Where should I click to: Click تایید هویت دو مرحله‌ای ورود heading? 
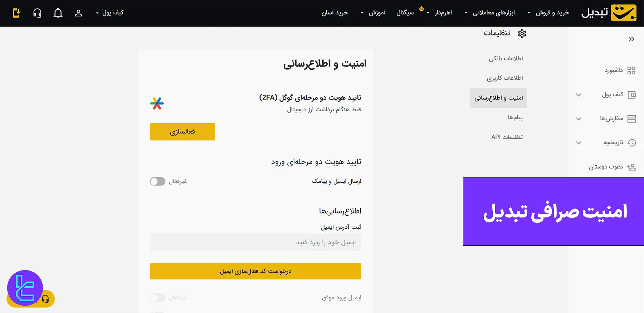(316, 162)
